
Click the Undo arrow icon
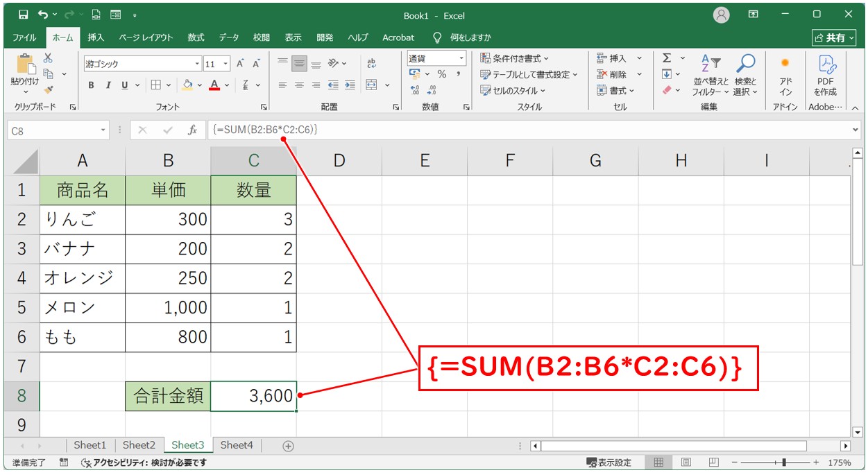pos(44,15)
